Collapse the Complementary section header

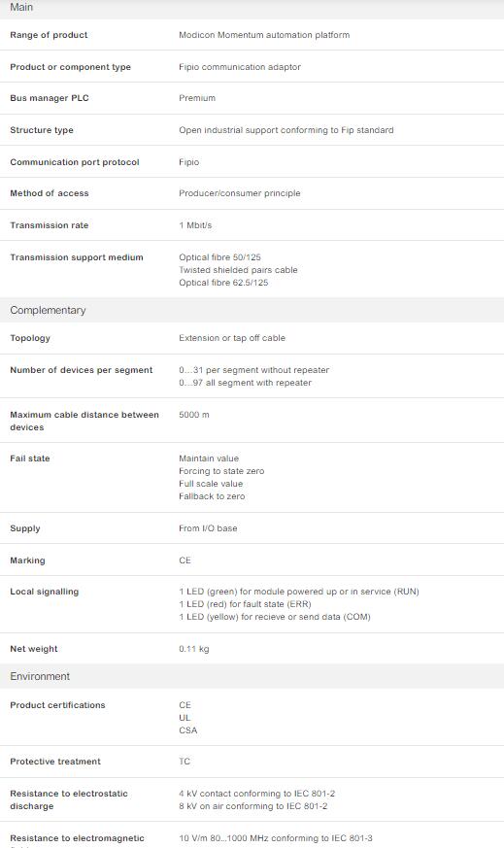click(x=252, y=310)
